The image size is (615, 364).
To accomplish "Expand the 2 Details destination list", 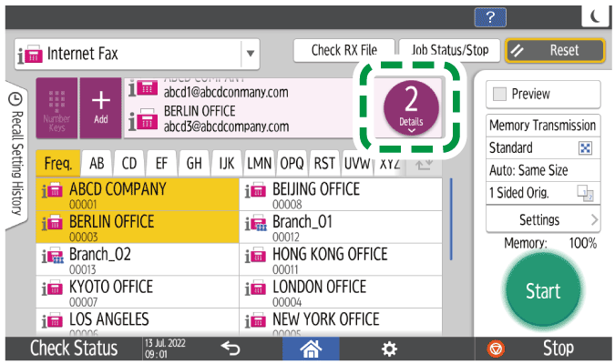I will click(410, 107).
